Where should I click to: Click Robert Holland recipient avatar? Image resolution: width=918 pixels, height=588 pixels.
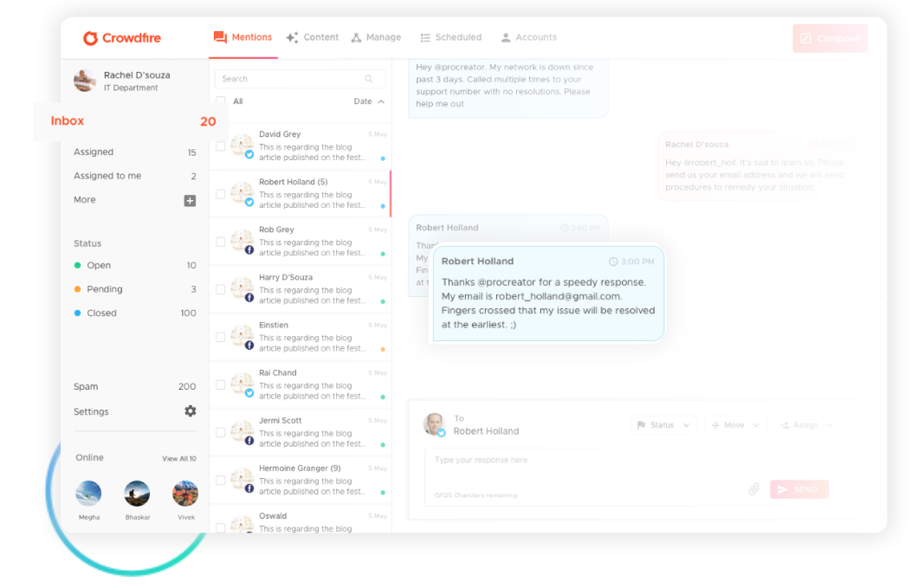pos(434,424)
